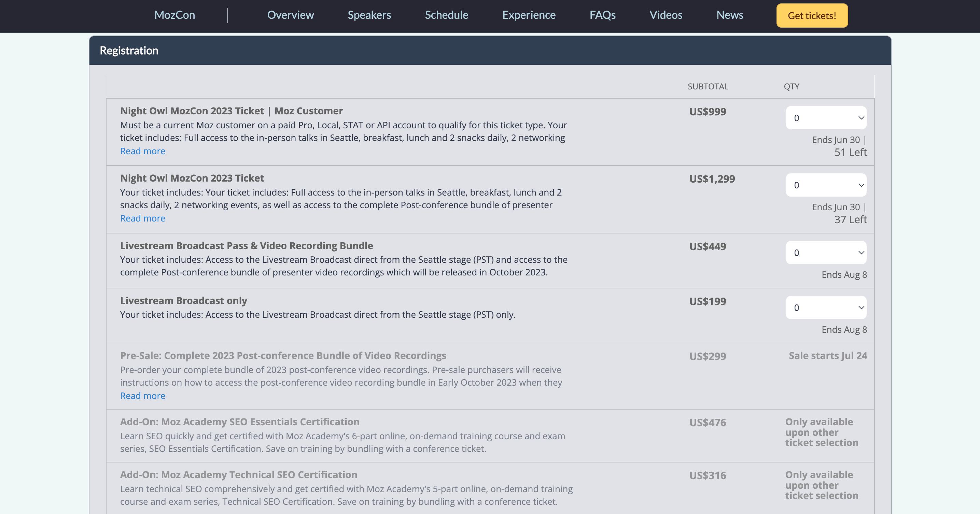
Task: Open quantity dropdown for US$1,299 Night Owl ticket
Action: [x=826, y=185]
